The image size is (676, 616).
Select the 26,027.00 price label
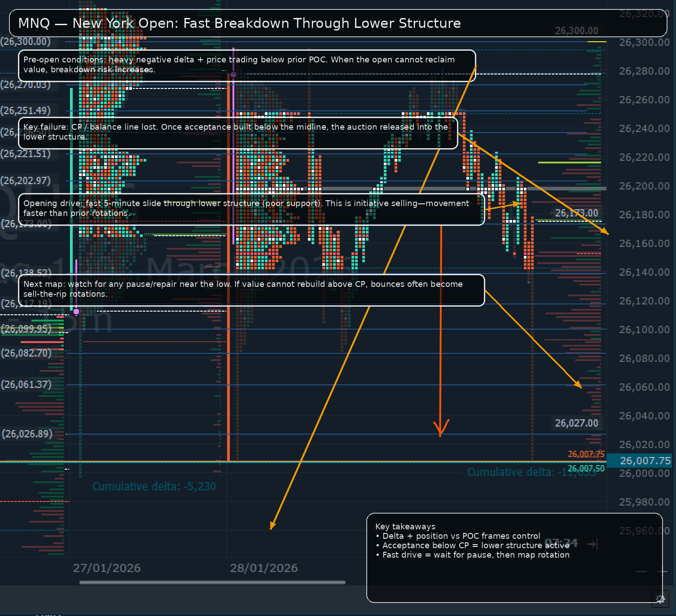[x=576, y=423]
